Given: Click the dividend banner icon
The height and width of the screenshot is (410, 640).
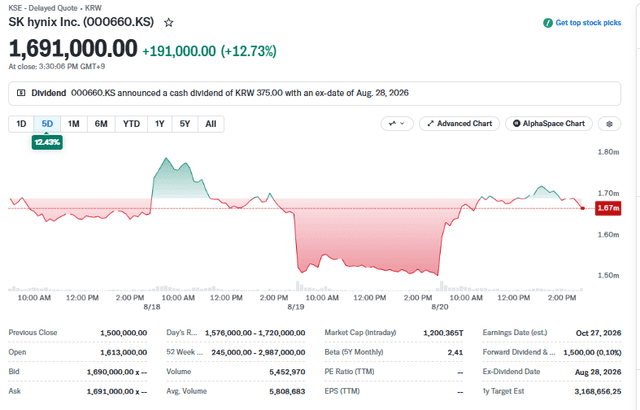Looking at the screenshot, I should (x=21, y=93).
